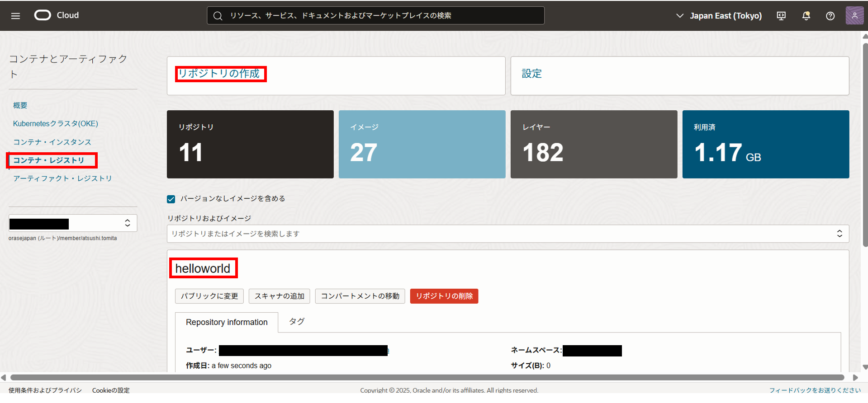This screenshot has width=868, height=403.
Task: Open the repository and image search dropdown
Action: coord(508,234)
